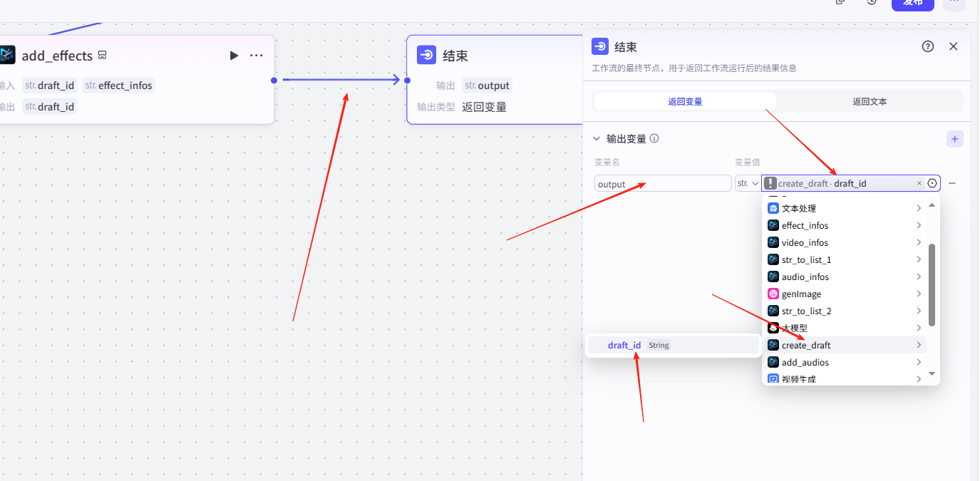Viewport: 980px width, 481px height.
Task: Click the help icon in 结束 panel
Action: coord(927,46)
